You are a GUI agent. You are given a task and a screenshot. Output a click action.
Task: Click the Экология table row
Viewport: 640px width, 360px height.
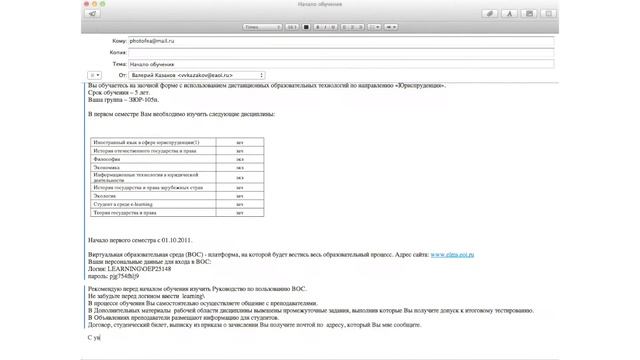tap(177, 196)
